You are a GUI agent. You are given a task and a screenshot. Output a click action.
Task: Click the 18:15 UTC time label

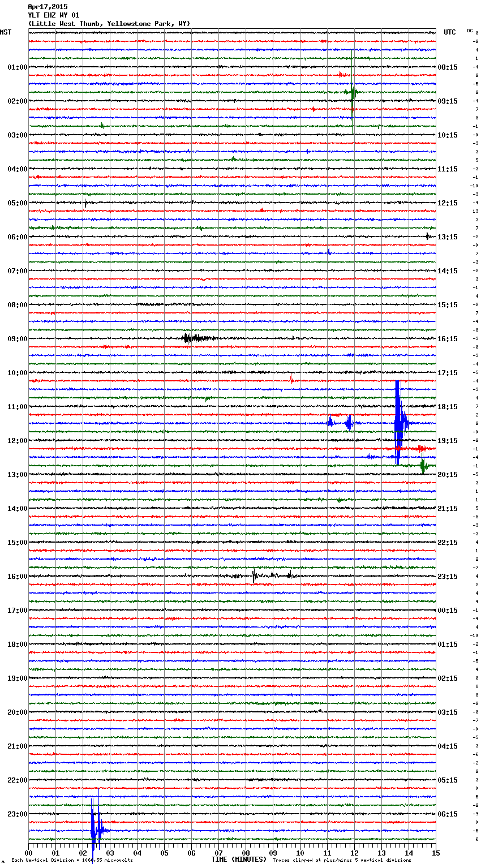pos(448,407)
